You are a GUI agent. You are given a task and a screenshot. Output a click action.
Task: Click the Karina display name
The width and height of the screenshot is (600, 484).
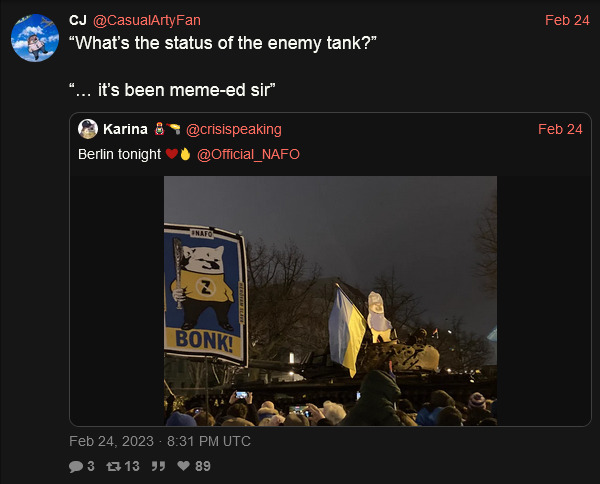[125, 129]
